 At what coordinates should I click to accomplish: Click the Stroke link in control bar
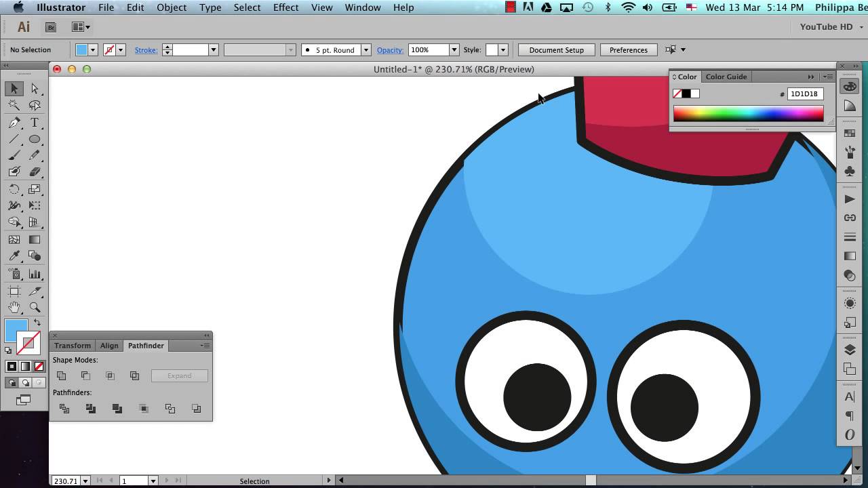coord(146,50)
